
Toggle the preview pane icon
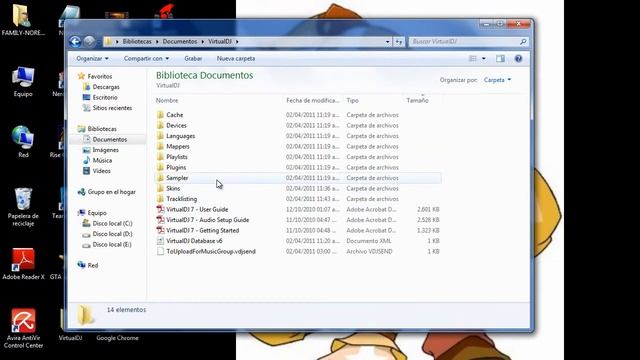coord(500,59)
